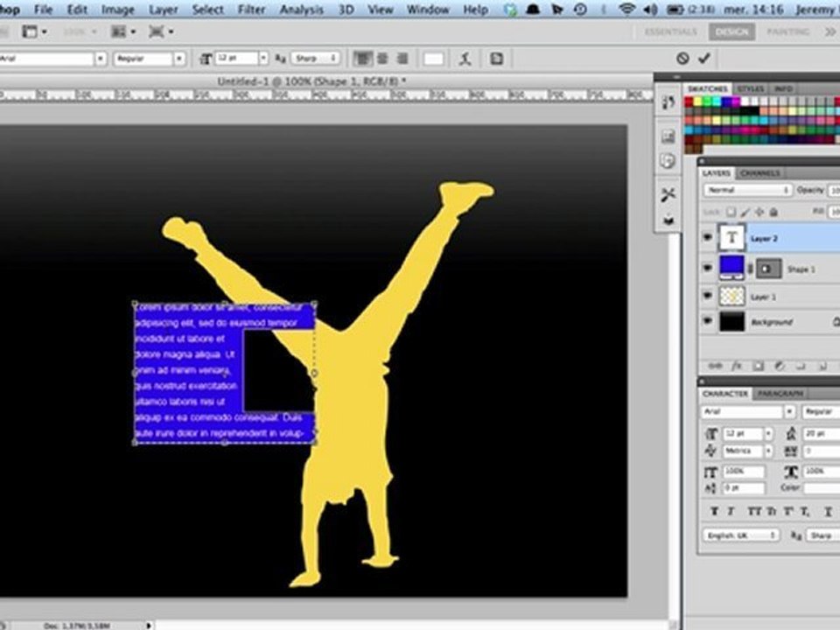Switch to the Info tab

click(782, 88)
